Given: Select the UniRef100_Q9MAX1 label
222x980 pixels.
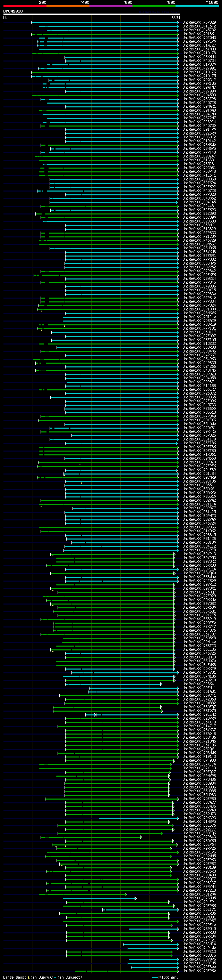Looking at the screenshot, I should (199, 106).
